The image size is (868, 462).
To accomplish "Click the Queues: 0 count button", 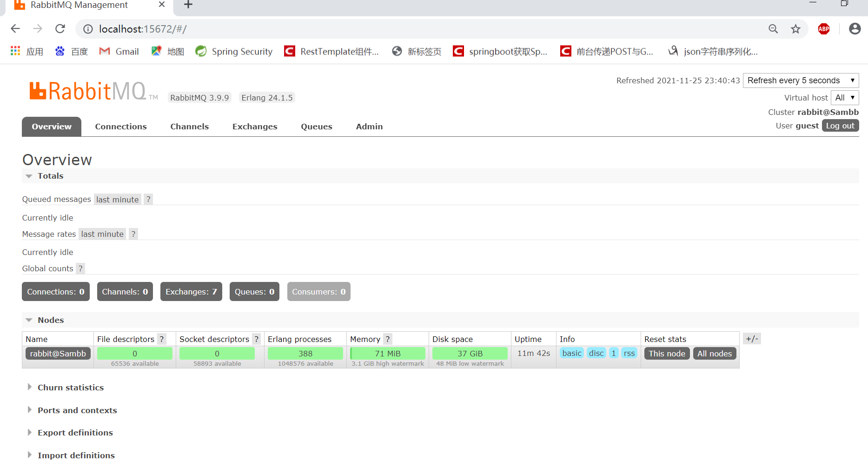I will [x=254, y=292].
